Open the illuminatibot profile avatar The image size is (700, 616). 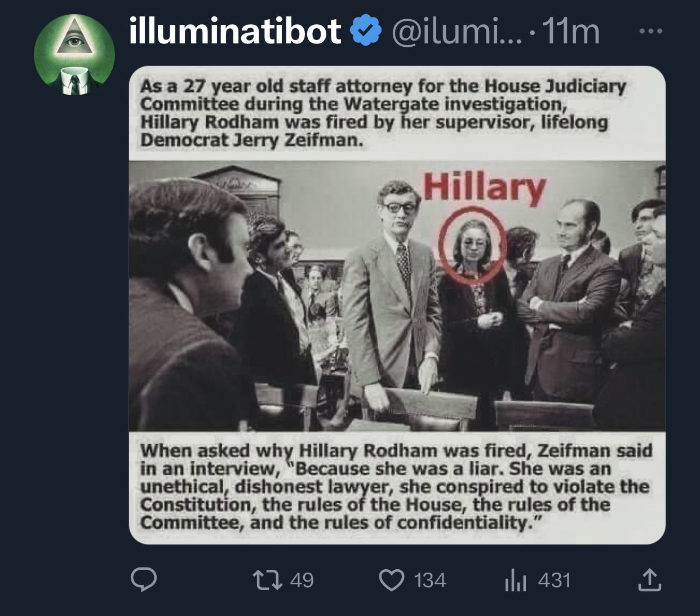click(74, 55)
